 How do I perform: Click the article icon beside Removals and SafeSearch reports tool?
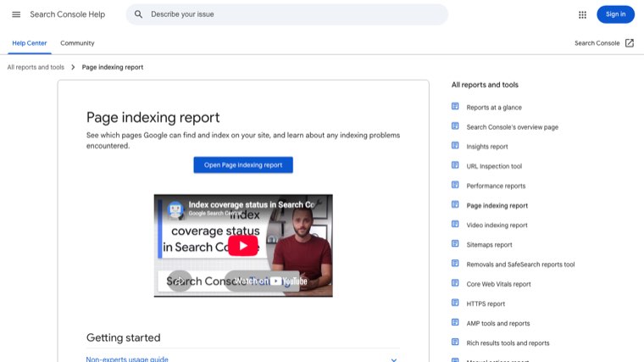tap(455, 264)
